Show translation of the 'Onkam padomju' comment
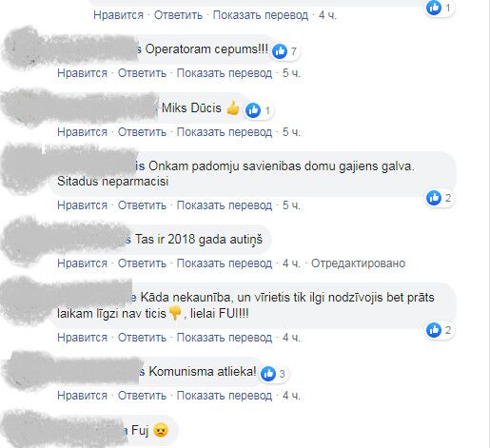 (x=224, y=205)
